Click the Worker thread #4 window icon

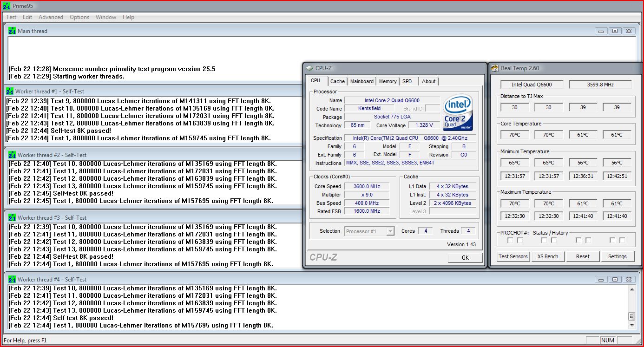point(12,279)
